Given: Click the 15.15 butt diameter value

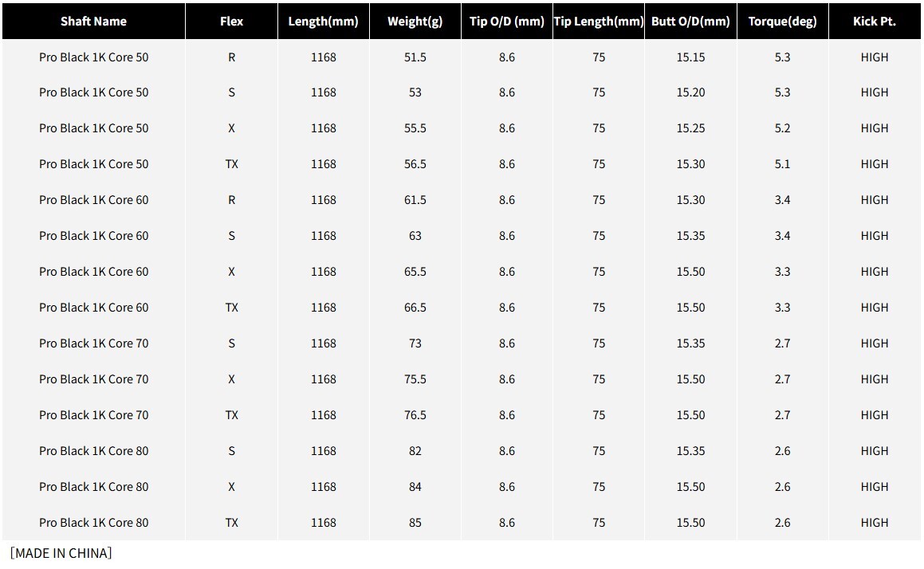Looking at the screenshot, I should point(690,57).
